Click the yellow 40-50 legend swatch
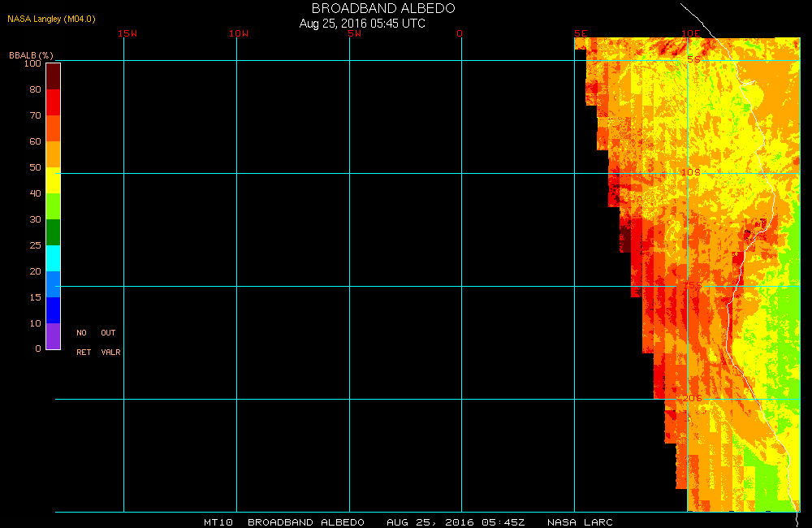 pyautogui.click(x=54, y=180)
